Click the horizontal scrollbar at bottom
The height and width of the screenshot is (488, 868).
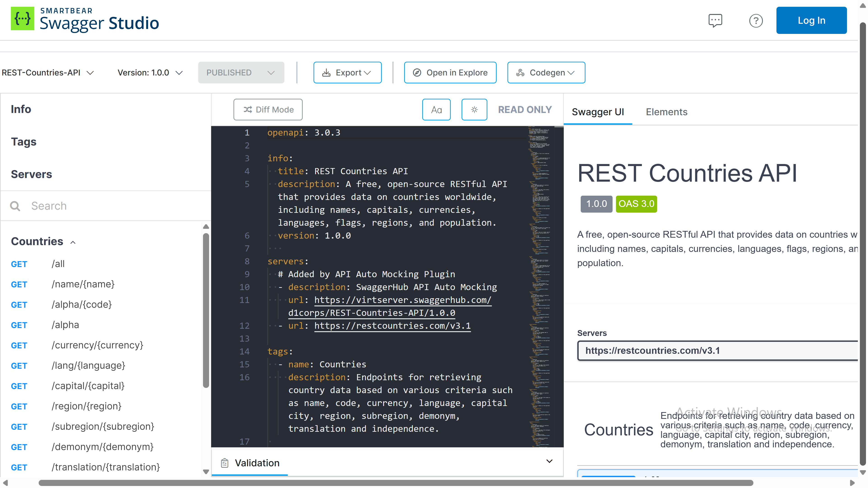point(396,483)
